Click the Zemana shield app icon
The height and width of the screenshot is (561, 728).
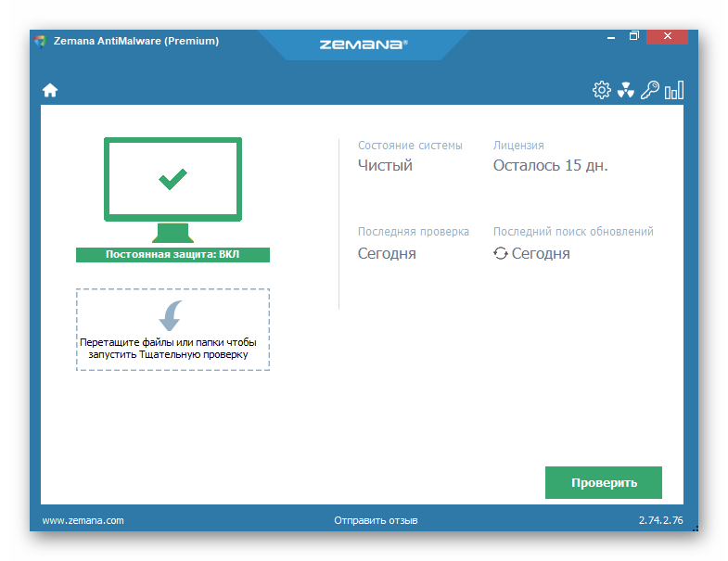41,42
